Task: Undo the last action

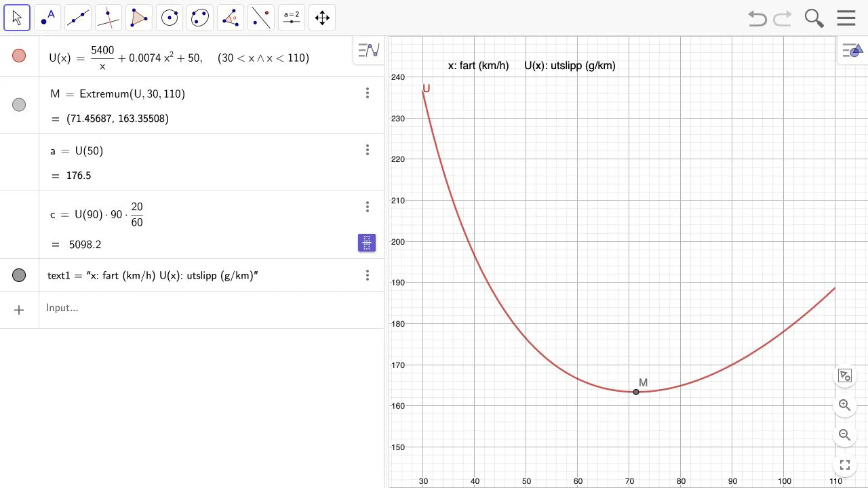Action: tap(757, 18)
